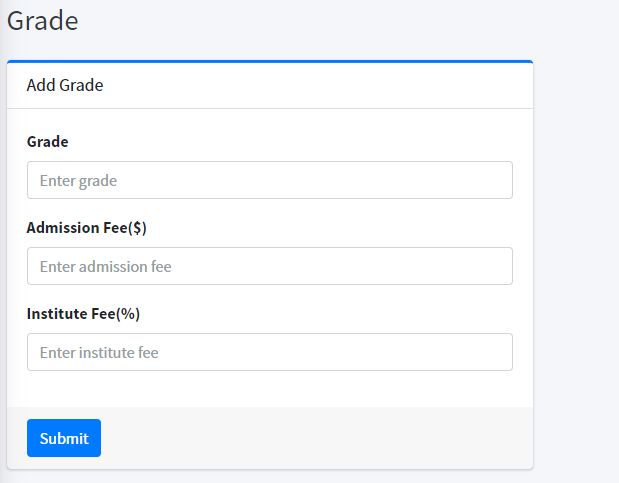This screenshot has width=619, height=483.
Task: Click the blue top border of the card
Action: click(270, 62)
